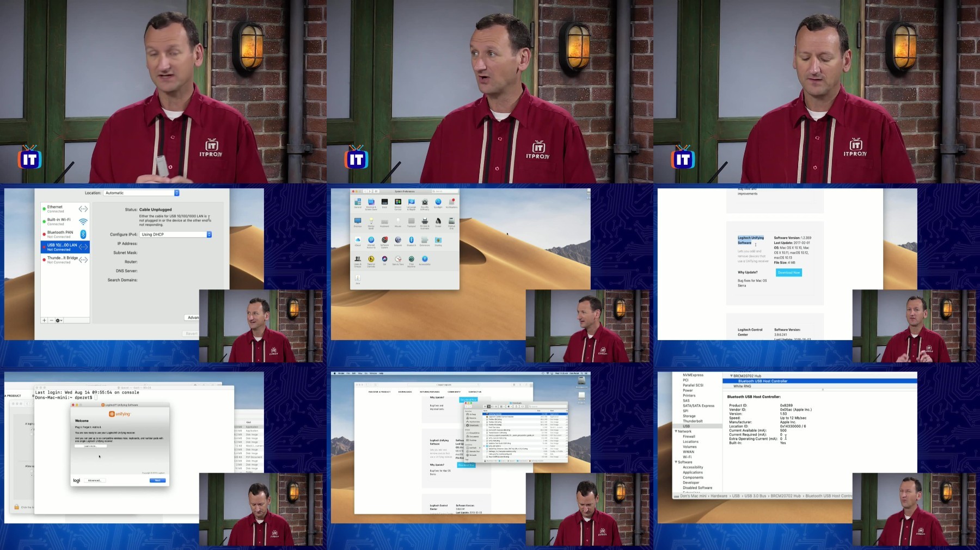The width and height of the screenshot is (980, 550).
Task: Click Next in the Logitech Unifying dialog
Action: click(x=157, y=480)
